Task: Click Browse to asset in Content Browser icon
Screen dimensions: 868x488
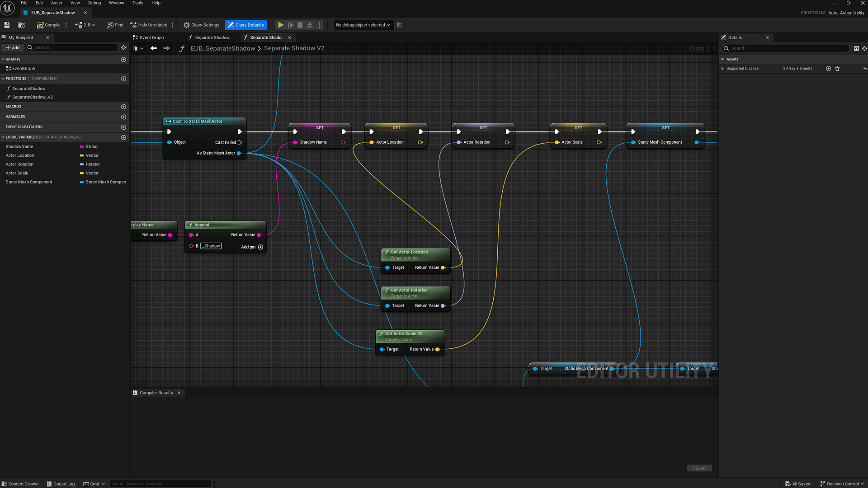Action: pyautogui.click(x=21, y=25)
